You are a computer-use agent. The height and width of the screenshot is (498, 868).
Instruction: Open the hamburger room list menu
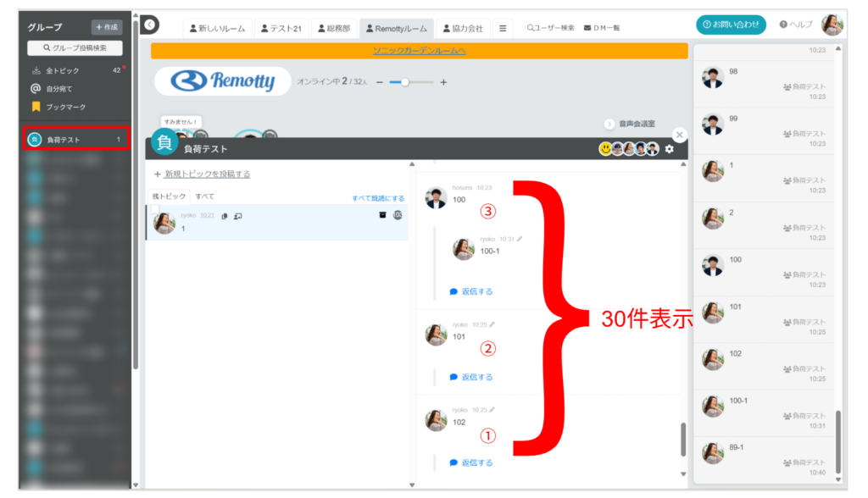pos(503,28)
